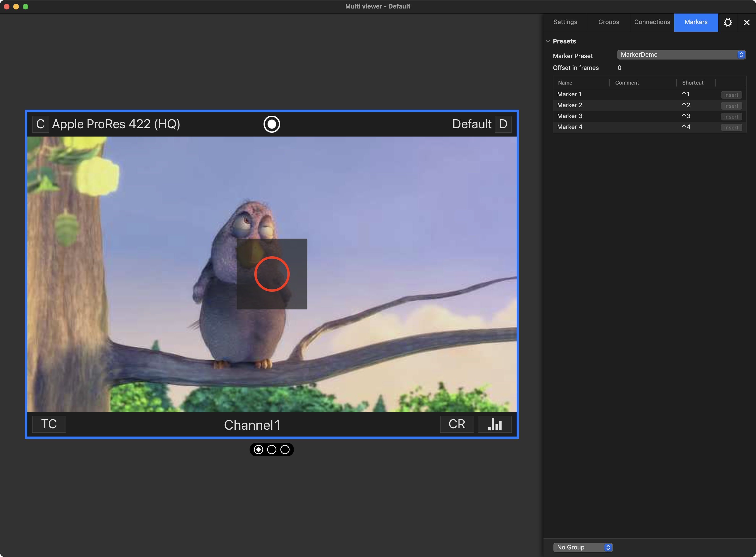Click the video preview of the bird
The width and height of the screenshot is (756, 557).
[272, 274]
